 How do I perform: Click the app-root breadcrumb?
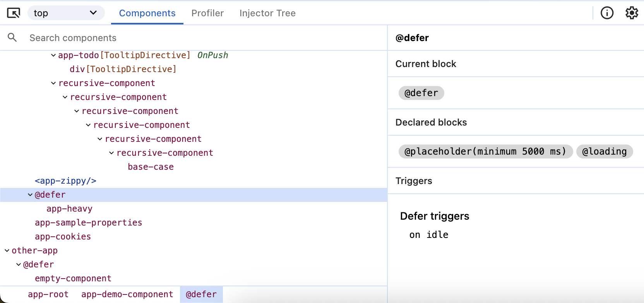48,294
